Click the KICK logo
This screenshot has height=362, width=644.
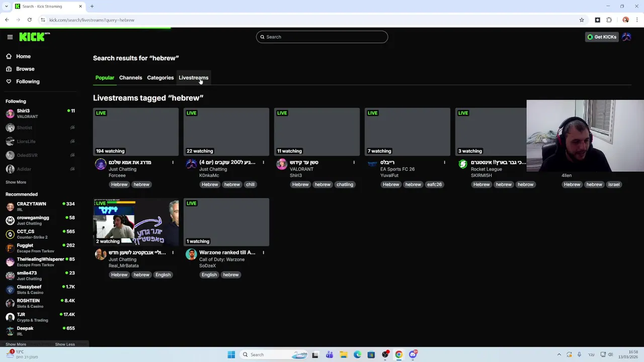(34, 37)
